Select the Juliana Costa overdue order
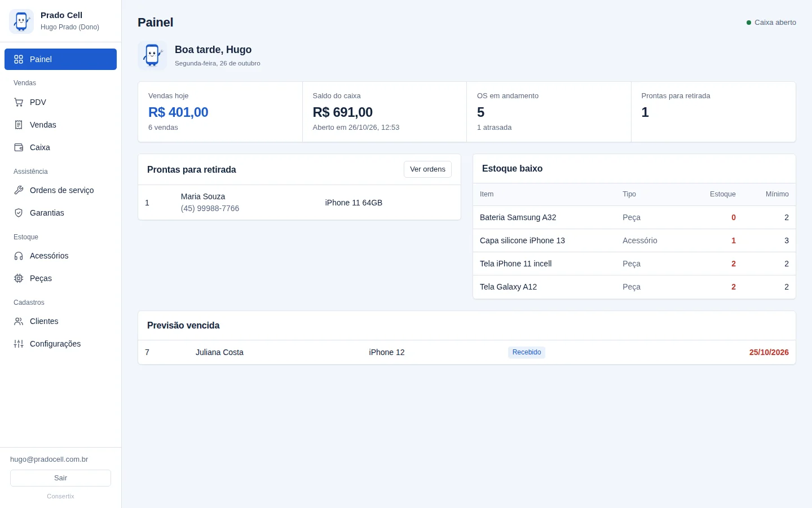The image size is (812, 508). click(467, 352)
